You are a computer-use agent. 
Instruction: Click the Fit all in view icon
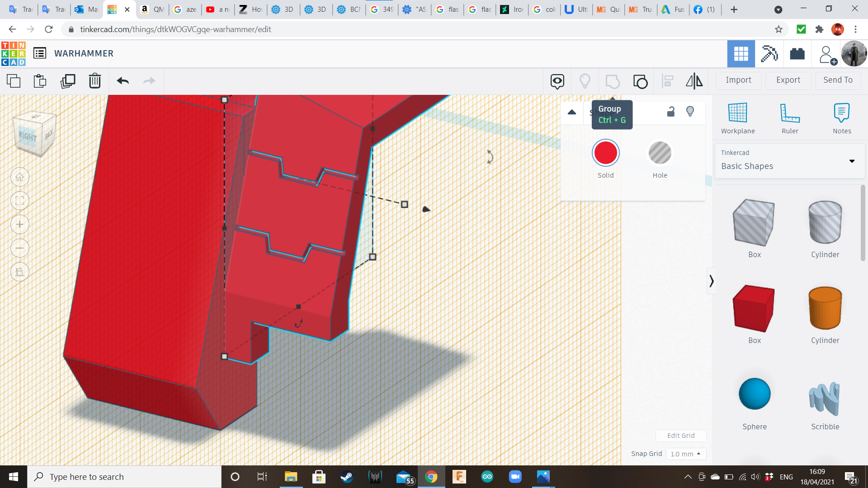[x=20, y=201]
